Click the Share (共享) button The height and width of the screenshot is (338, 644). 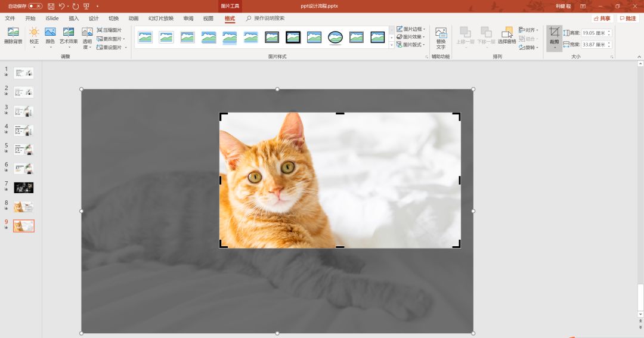(602, 18)
